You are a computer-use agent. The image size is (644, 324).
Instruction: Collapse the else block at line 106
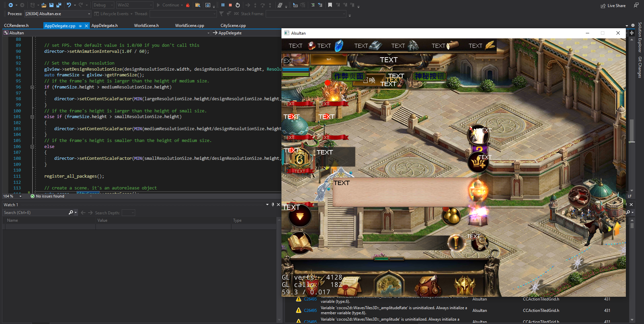32,147
